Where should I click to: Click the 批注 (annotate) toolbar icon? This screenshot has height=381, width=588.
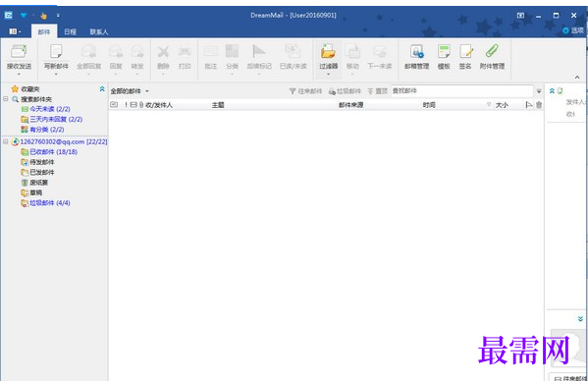click(211, 51)
